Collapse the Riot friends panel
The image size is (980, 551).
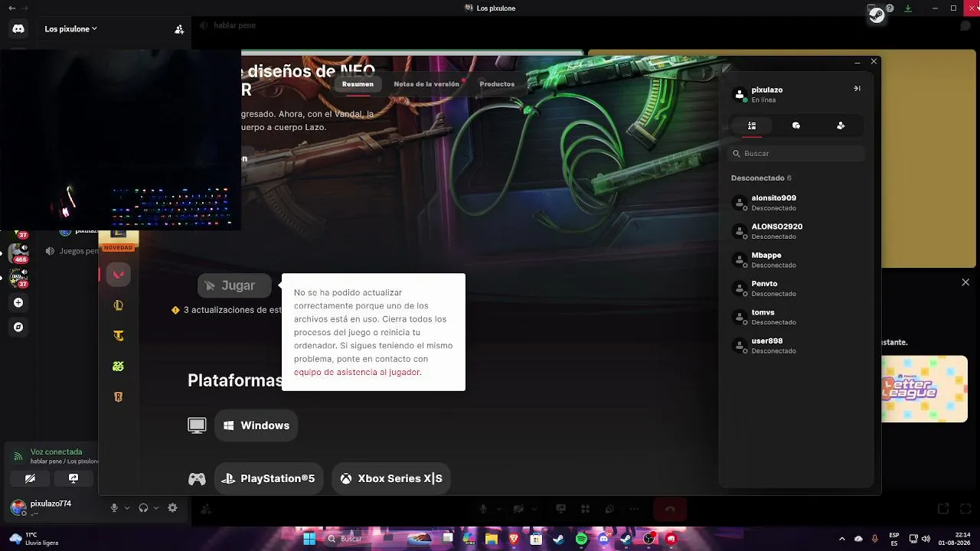point(857,89)
